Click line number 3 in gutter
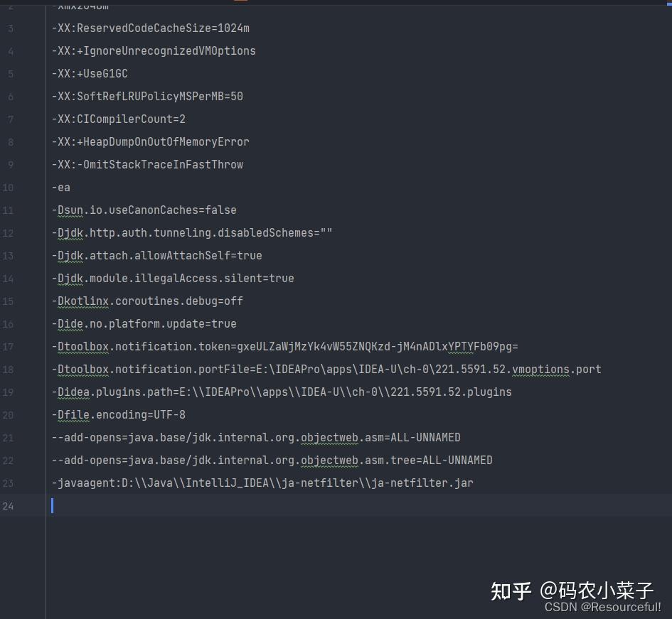 (10, 28)
